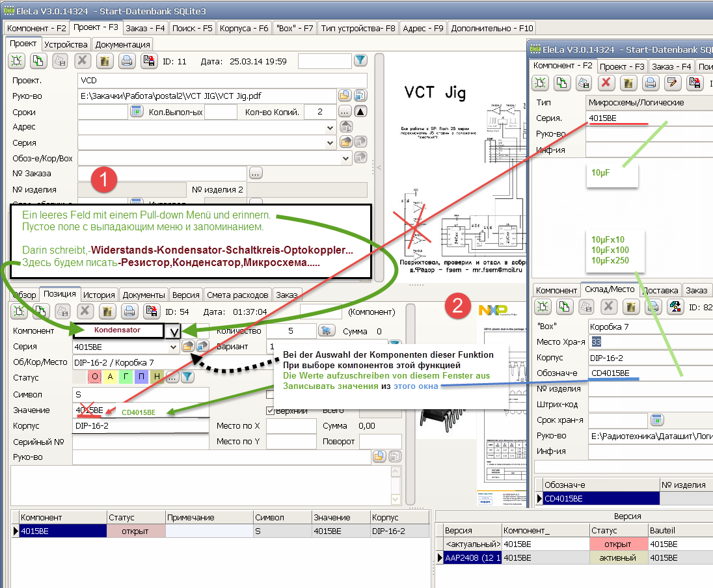
Task: Jump to component via arrow icon beside Серия 4015BE
Action: click(x=202, y=347)
